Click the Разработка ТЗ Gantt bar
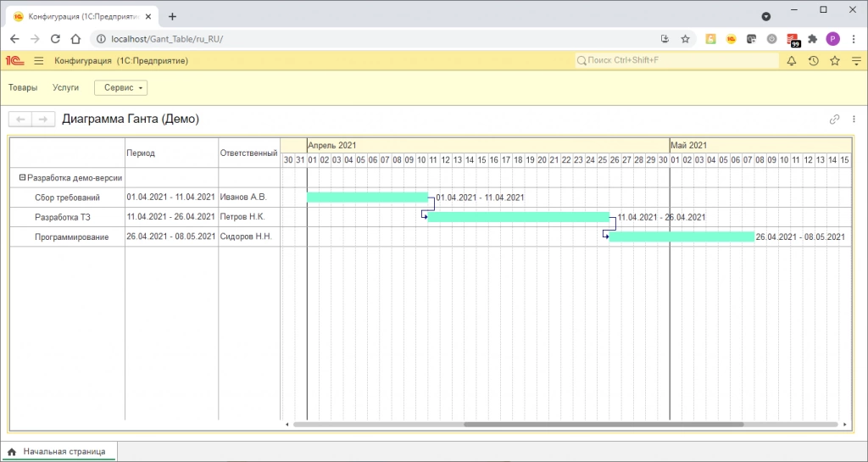Viewport: 868px width, 462px height. point(519,217)
